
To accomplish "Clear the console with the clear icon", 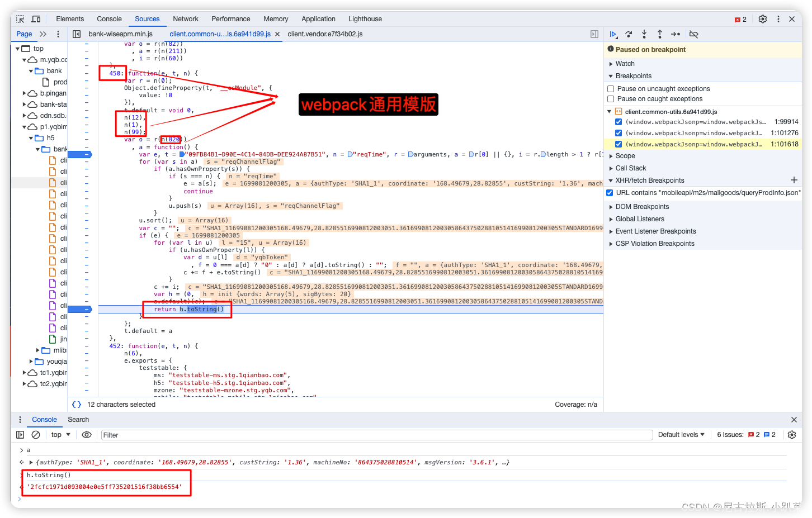I will pyautogui.click(x=36, y=434).
